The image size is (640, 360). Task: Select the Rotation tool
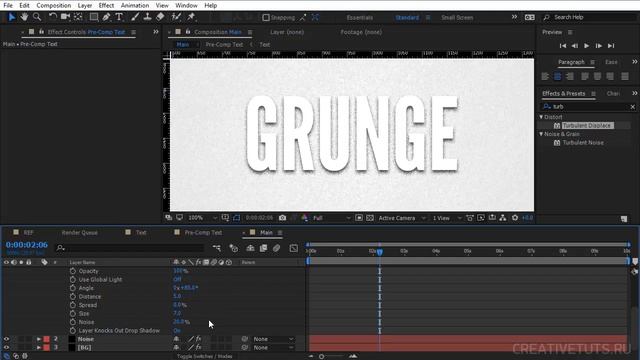[x=53, y=17]
